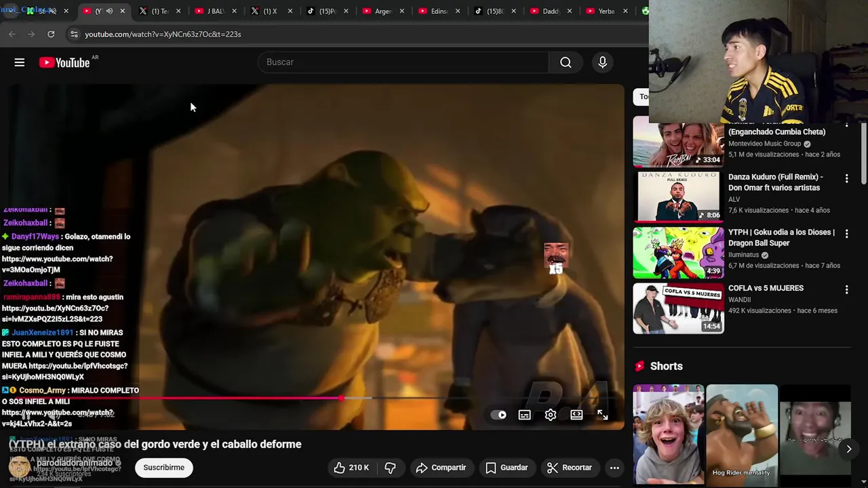
Task: Open options menu for Danza Kuduro video
Action: (x=846, y=178)
